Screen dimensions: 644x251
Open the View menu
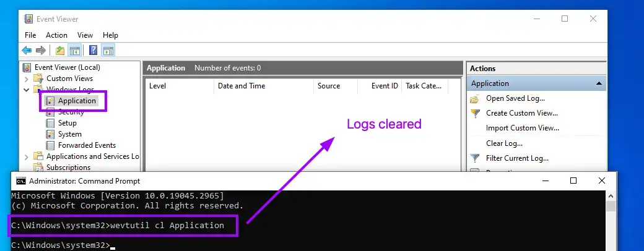click(x=85, y=35)
